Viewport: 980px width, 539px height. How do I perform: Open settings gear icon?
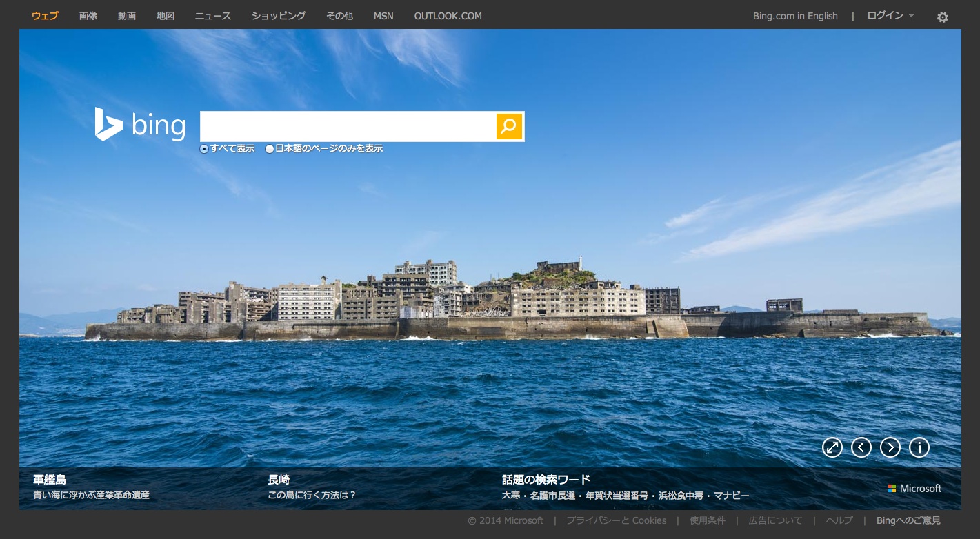[x=942, y=17]
